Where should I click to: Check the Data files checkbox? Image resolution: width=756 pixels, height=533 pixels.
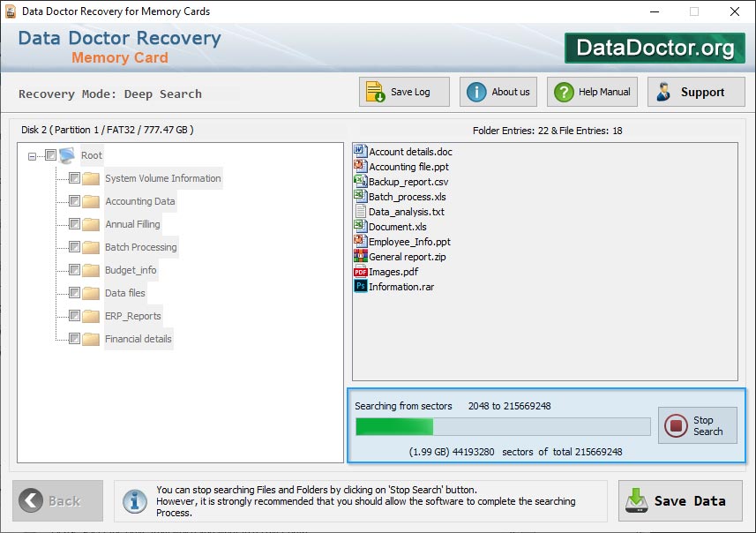74,293
